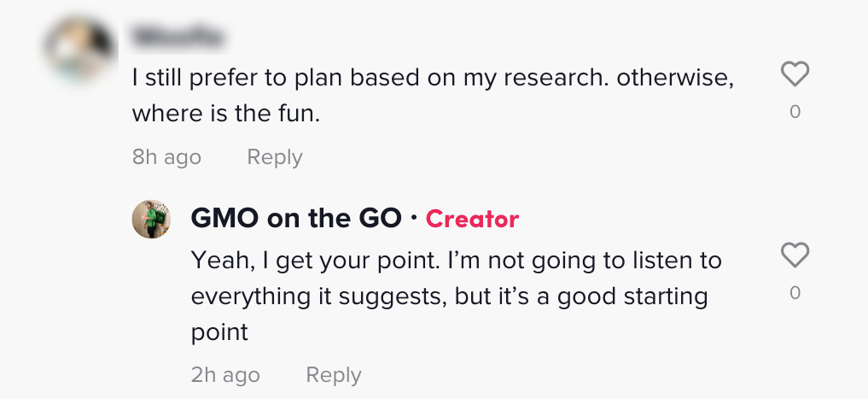Click the text 'where is the fun.'
Screen dimensions: 868x399
point(225,113)
